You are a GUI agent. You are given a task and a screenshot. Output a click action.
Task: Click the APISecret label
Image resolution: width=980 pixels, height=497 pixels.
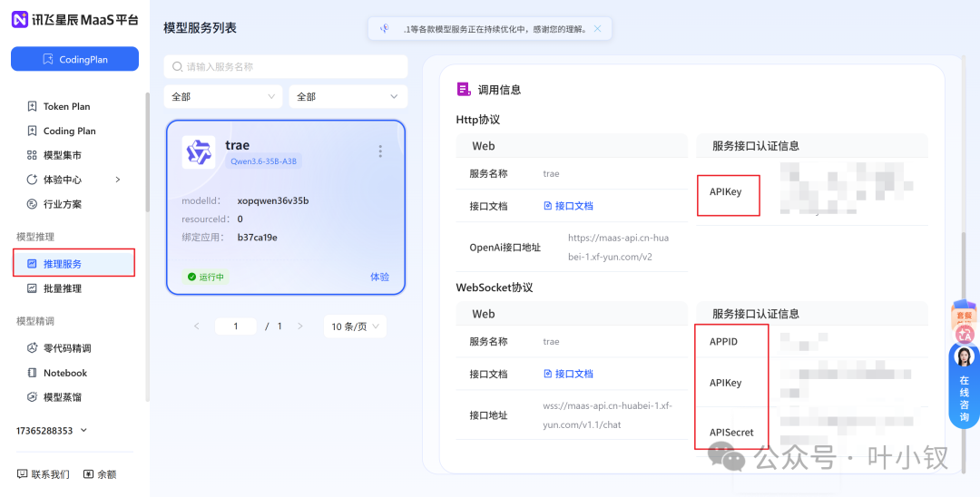coord(731,432)
